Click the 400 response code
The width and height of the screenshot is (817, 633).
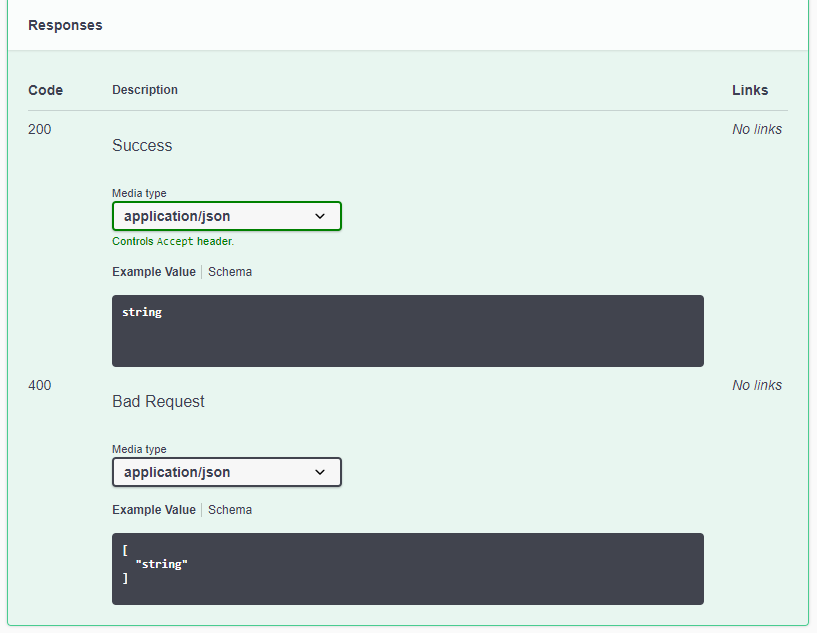point(40,385)
